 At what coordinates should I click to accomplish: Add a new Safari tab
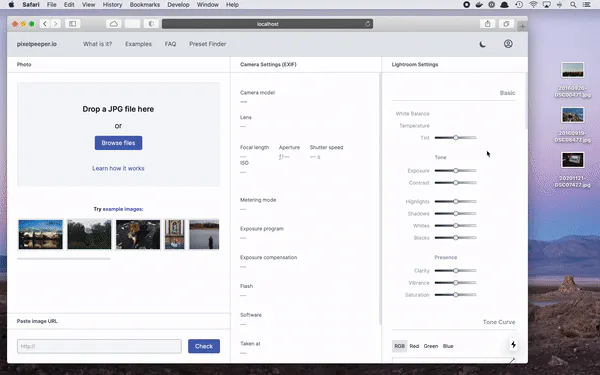pos(522,26)
